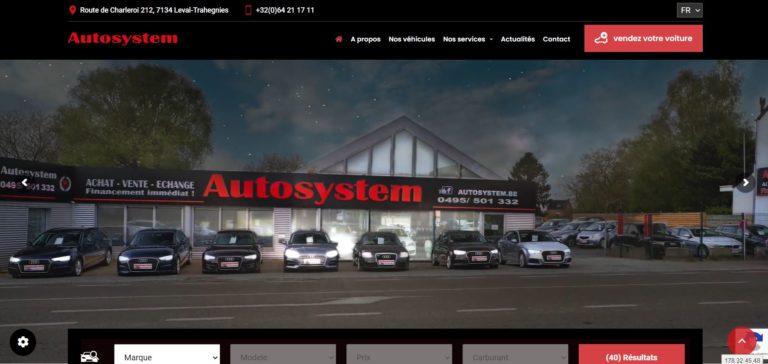Expand the Modèle dropdown
Image resolution: width=768 pixels, height=364 pixels.
point(283,356)
